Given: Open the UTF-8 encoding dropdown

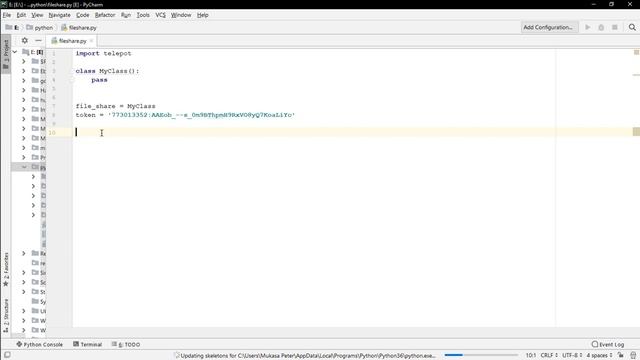Looking at the screenshot, I should 572,356.
